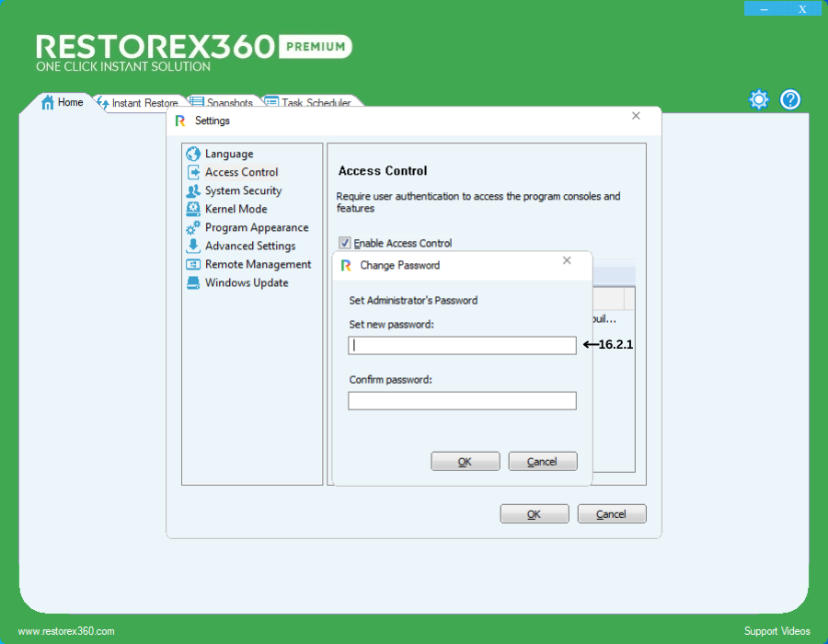Open System Security users icon
828x644 pixels.
click(x=193, y=191)
